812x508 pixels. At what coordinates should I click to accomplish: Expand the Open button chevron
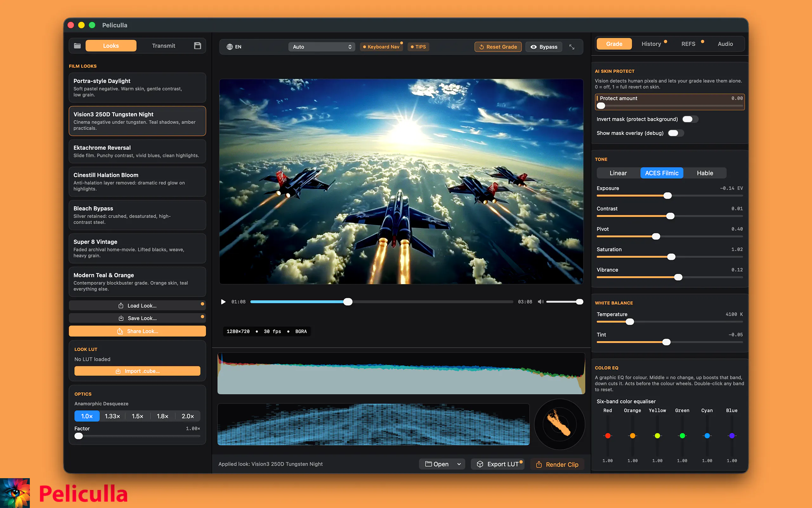click(x=459, y=464)
